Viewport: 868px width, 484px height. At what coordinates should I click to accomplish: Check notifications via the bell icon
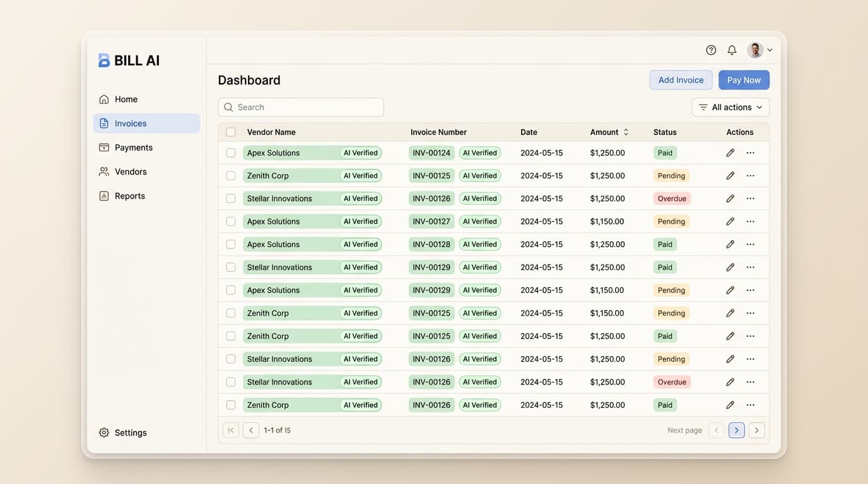(732, 49)
